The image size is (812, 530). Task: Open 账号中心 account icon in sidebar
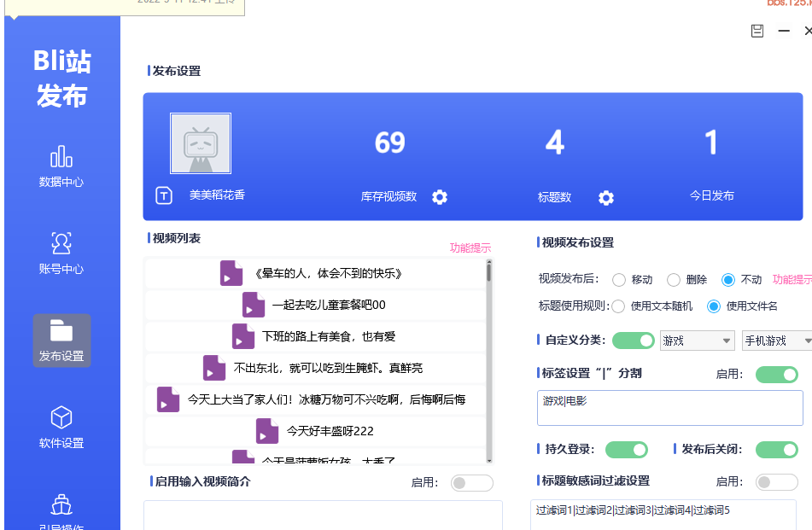click(x=61, y=244)
